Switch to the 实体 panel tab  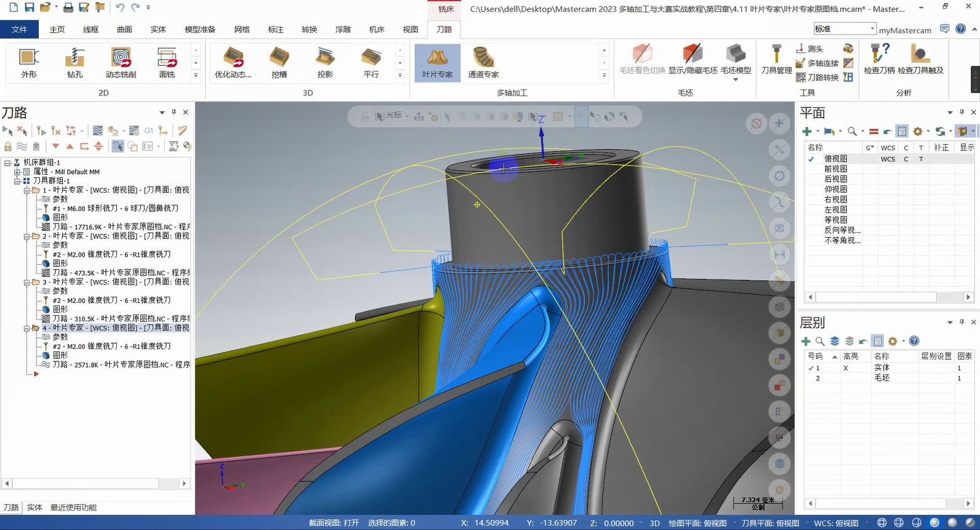[34, 508]
